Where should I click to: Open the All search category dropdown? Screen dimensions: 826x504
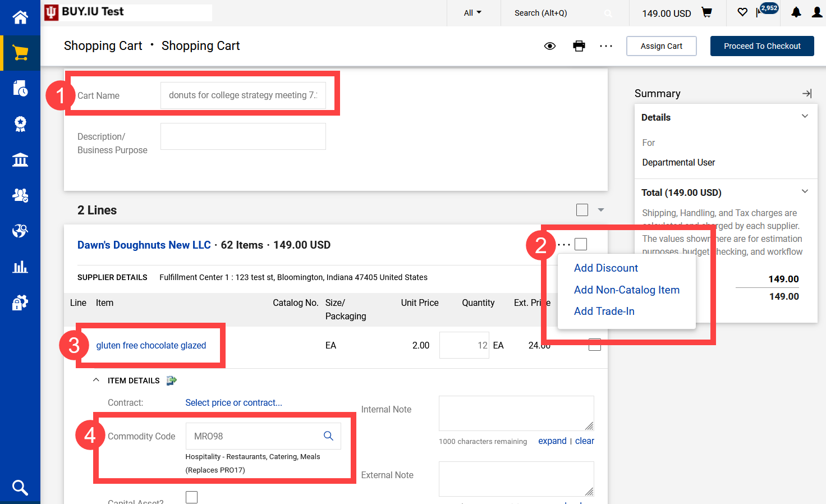[x=473, y=13]
